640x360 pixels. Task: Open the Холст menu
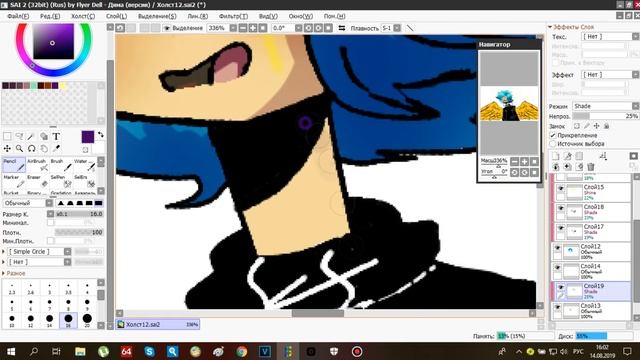pos(83,16)
